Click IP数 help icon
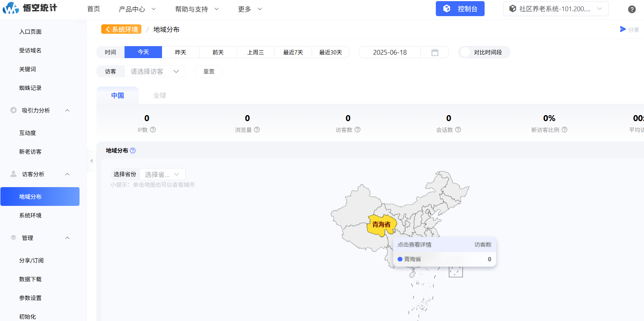Screen dimensions: 644x321 pos(153,129)
